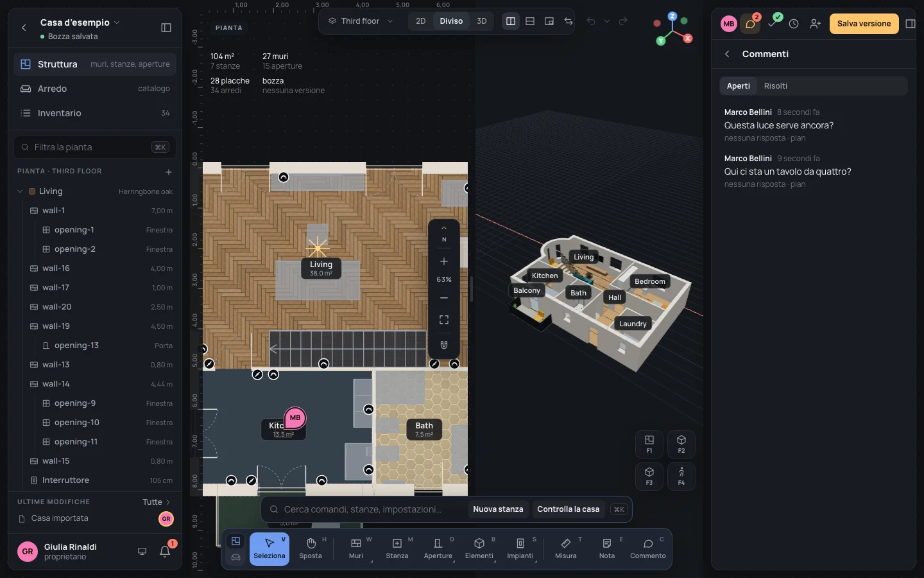924x578 pixels.
Task: Open the Elementi tool
Action: coord(479,548)
